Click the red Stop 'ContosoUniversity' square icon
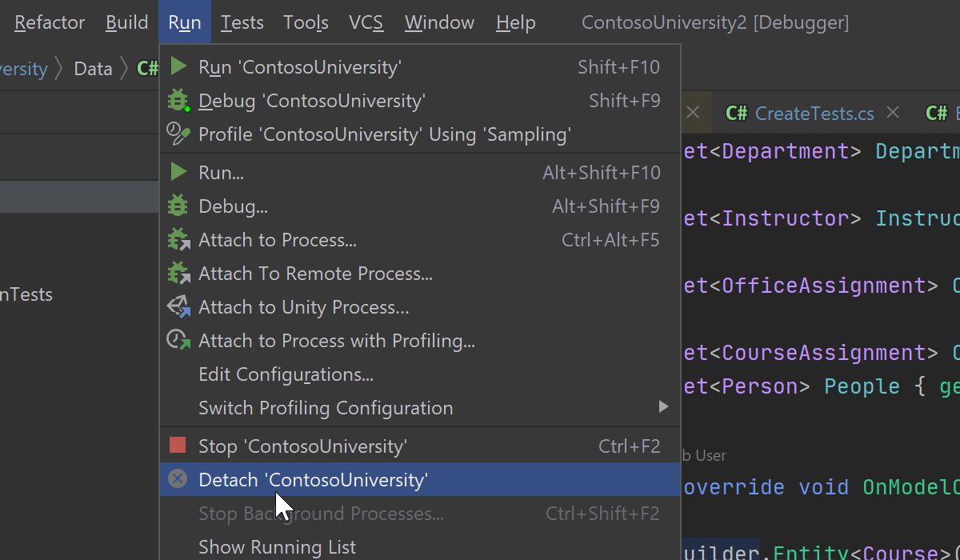This screenshot has height=560, width=960. pos(178,446)
